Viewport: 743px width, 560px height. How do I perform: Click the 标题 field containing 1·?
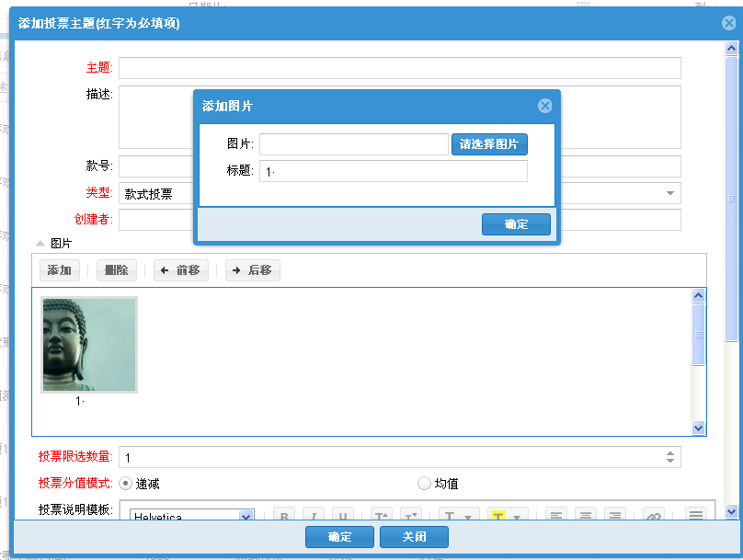[x=394, y=171]
